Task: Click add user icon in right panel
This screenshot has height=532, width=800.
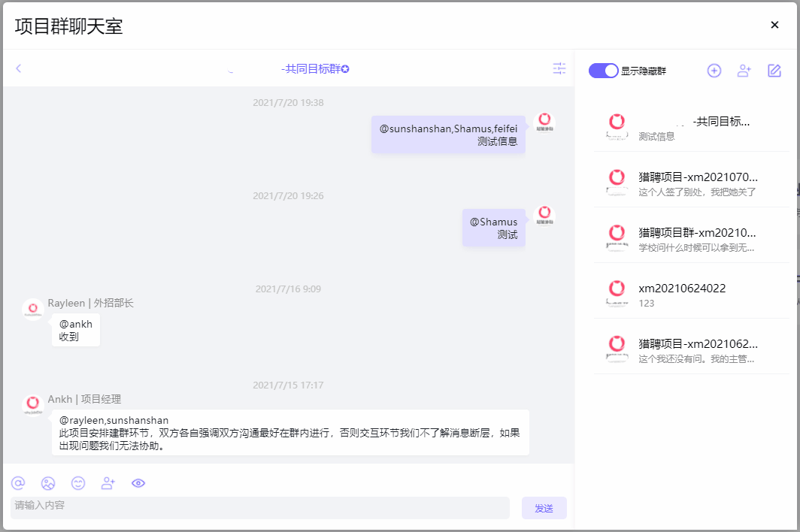Action: [744, 71]
